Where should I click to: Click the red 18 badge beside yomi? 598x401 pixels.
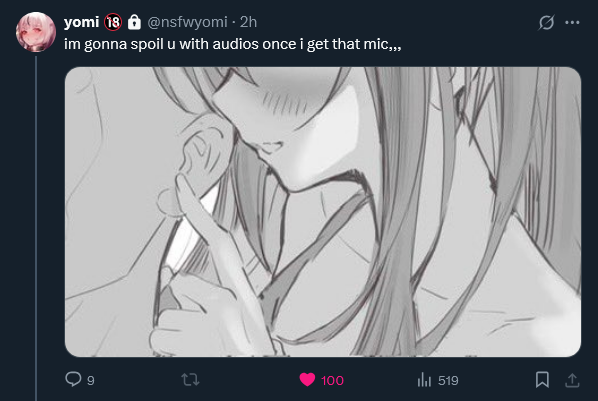tap(113, 22)
